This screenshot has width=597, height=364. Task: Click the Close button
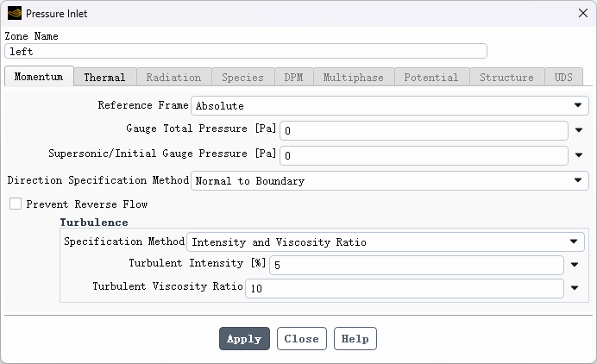click(x=301, y=339)
